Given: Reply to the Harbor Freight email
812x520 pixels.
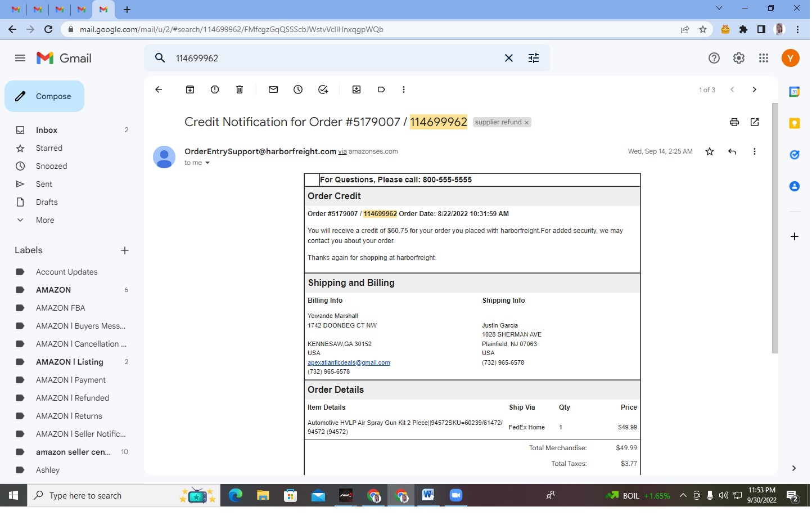Looking at the screenshot, I should (x=732, y=151).
